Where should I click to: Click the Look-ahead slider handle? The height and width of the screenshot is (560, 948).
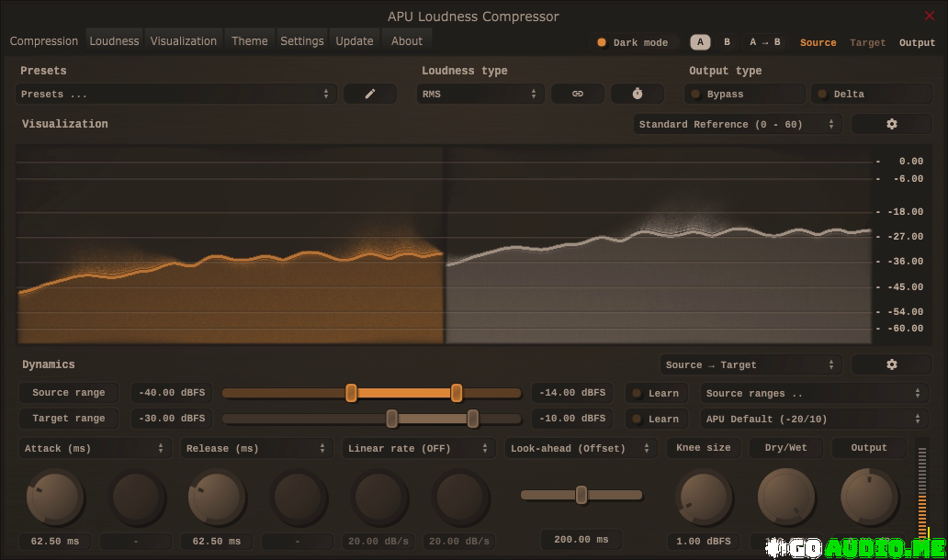(x=581, y=495)
